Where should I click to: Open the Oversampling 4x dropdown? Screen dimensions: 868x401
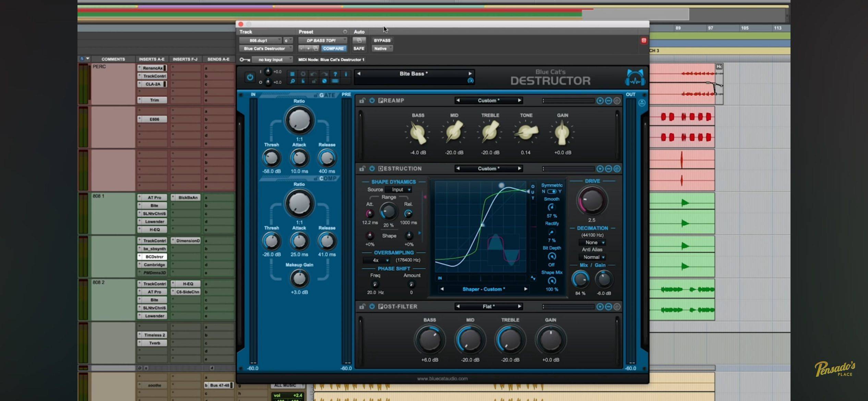click(x=376, y=260)
